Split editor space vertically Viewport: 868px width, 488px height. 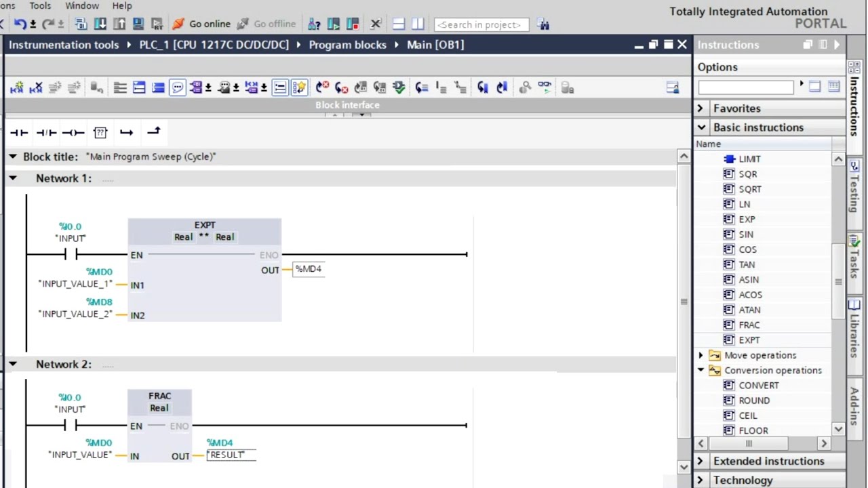pos(418,24)
